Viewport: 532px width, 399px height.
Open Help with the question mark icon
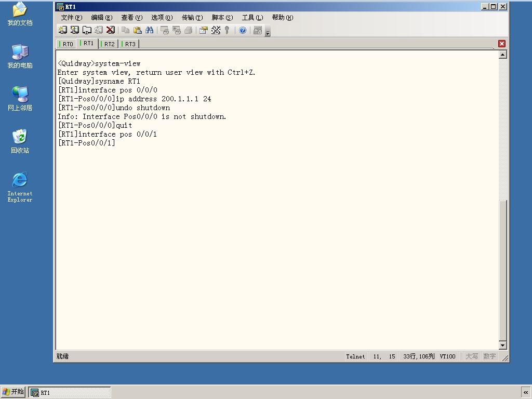[x=243, y=30]
